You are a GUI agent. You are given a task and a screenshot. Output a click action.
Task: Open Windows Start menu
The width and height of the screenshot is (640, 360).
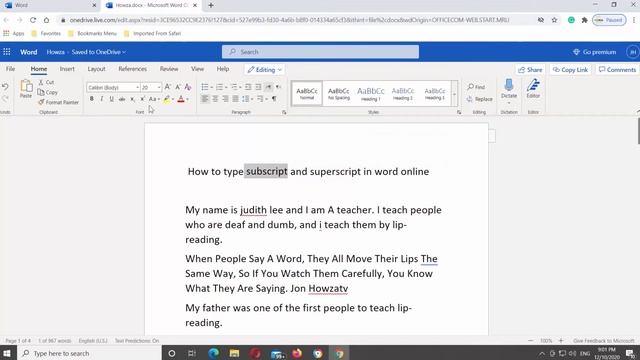8,353
